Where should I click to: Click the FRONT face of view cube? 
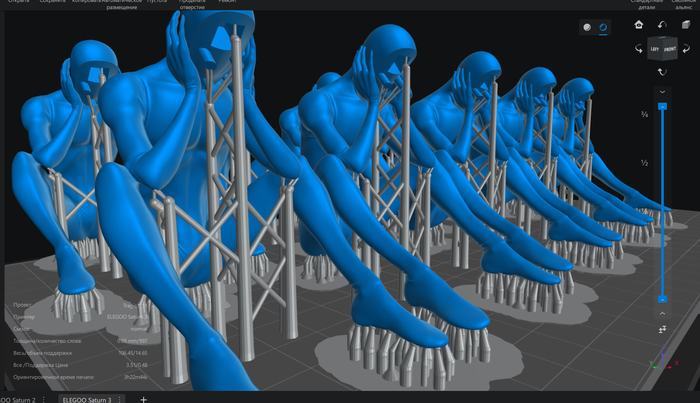[x=670, y=47]
